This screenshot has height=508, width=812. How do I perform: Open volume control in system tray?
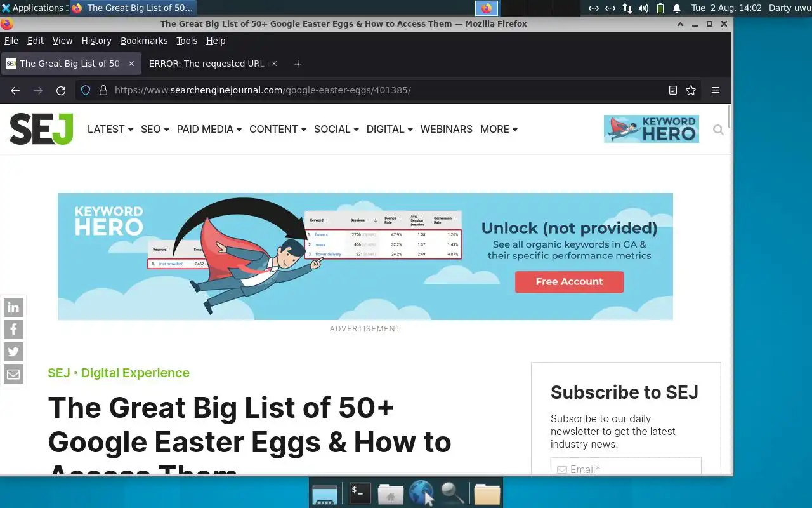(x=643, y=8)
